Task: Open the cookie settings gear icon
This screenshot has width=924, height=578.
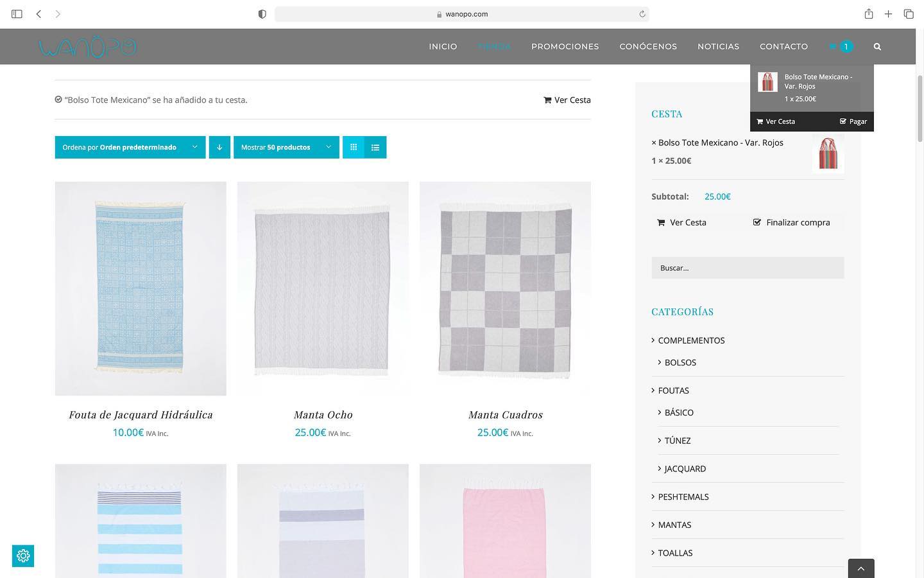Action: (23, 556)
